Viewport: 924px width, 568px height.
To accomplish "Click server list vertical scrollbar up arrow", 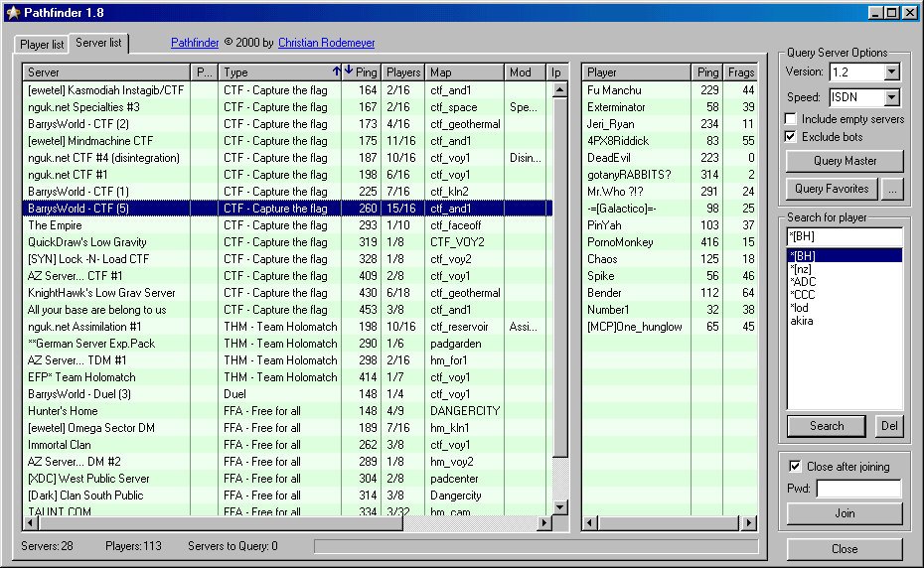I will [x=560, y=89].
